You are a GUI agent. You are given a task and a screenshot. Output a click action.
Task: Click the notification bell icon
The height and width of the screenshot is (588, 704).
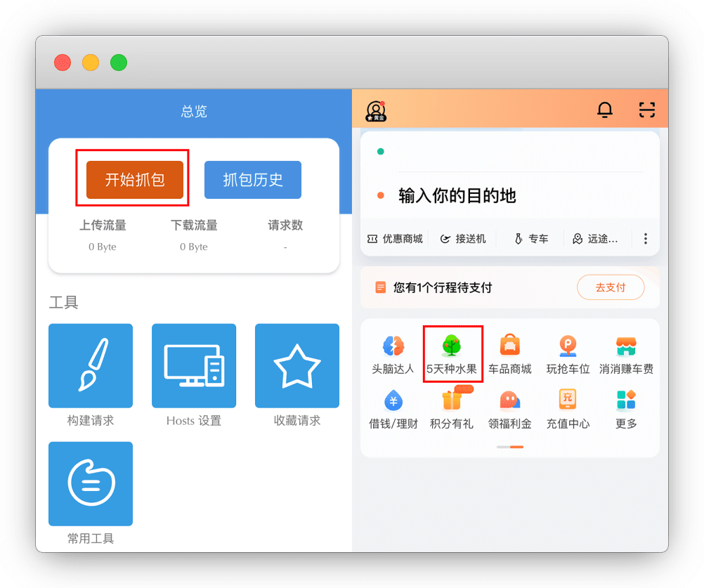pyautogui.click(x=604, y=110)
